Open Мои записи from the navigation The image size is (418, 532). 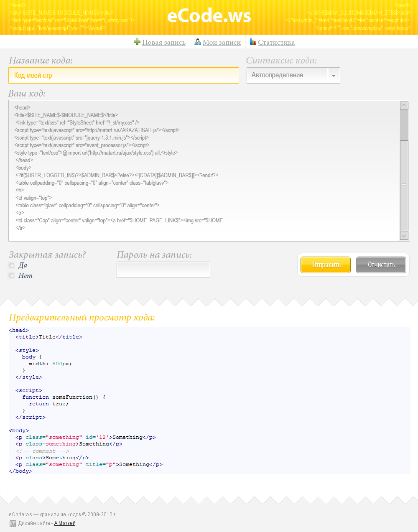[x=222, y=42]
